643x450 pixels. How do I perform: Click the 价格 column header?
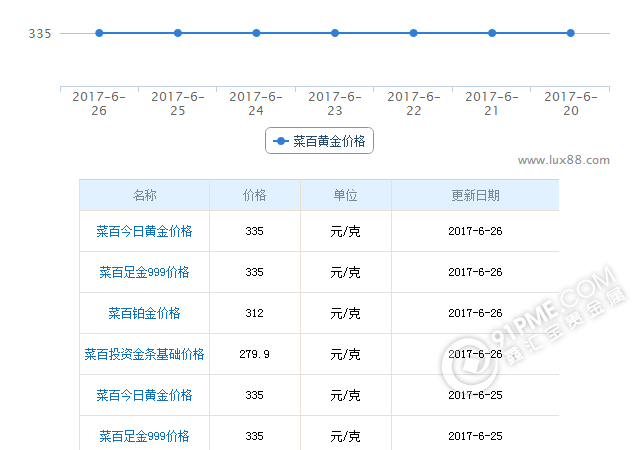pos(255,195)
